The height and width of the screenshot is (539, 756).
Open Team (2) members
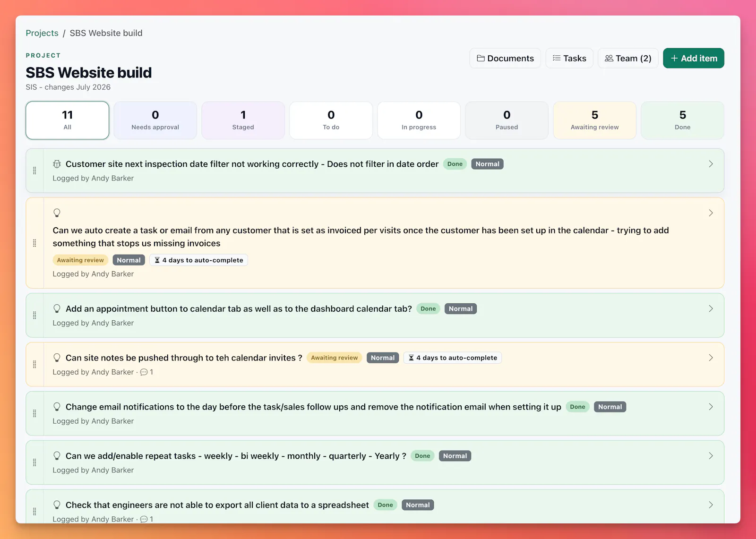click(628, 58)
